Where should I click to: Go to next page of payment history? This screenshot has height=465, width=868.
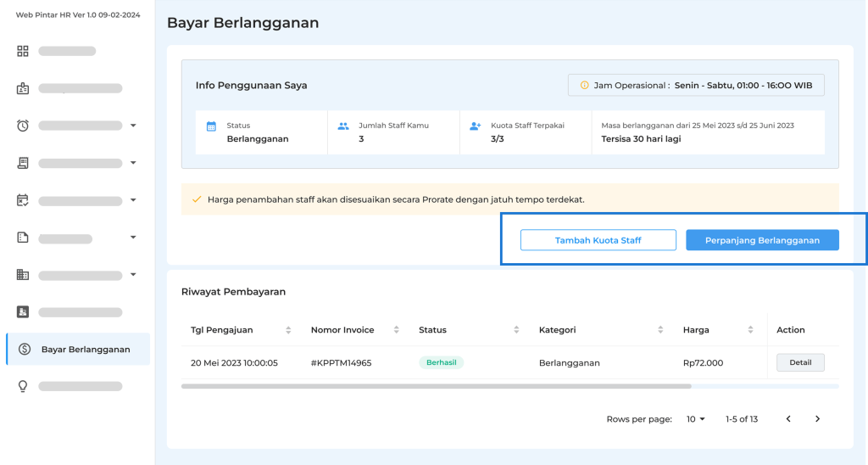click(x=818, y=419)
